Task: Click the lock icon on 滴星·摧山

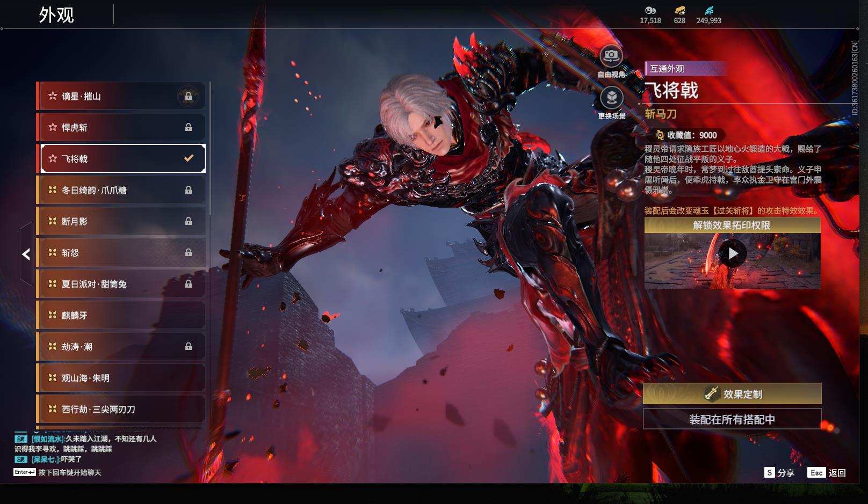Action: click(189, 96)
